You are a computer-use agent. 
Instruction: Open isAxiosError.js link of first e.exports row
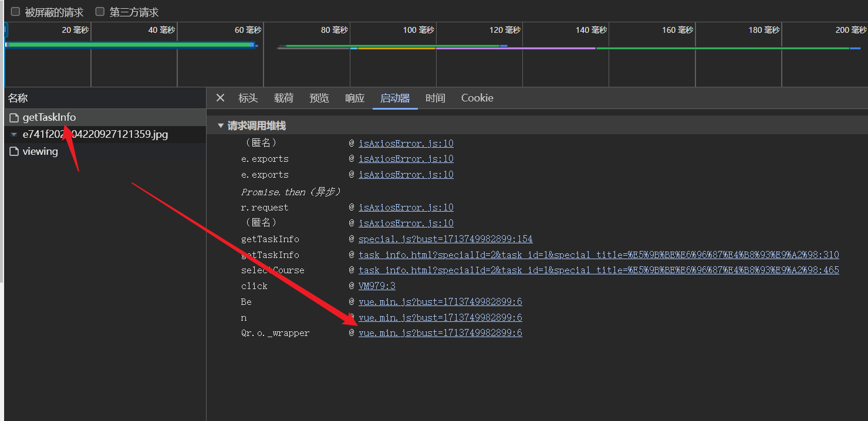point(406,159)
